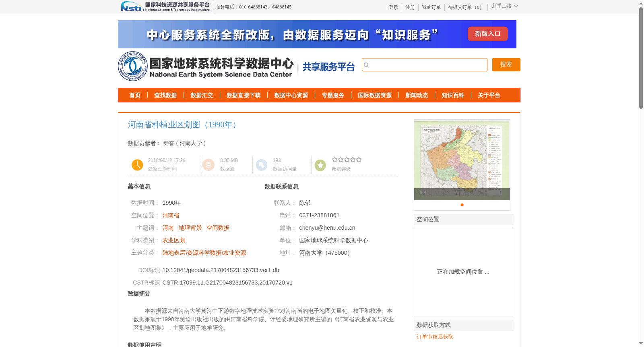Click the dataset title 河南省种植业区划图（1990年）
Viewport: 644px width, 347px height.
click(184, 125)
